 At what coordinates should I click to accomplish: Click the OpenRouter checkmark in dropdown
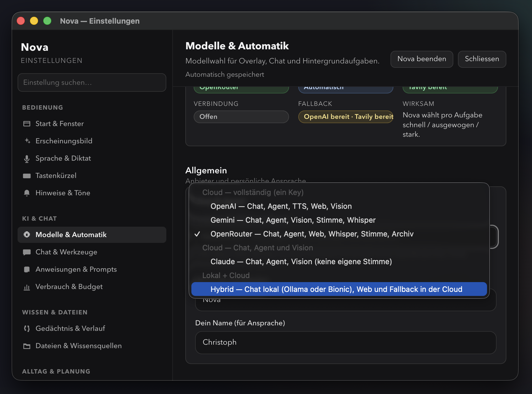[197, 234]
